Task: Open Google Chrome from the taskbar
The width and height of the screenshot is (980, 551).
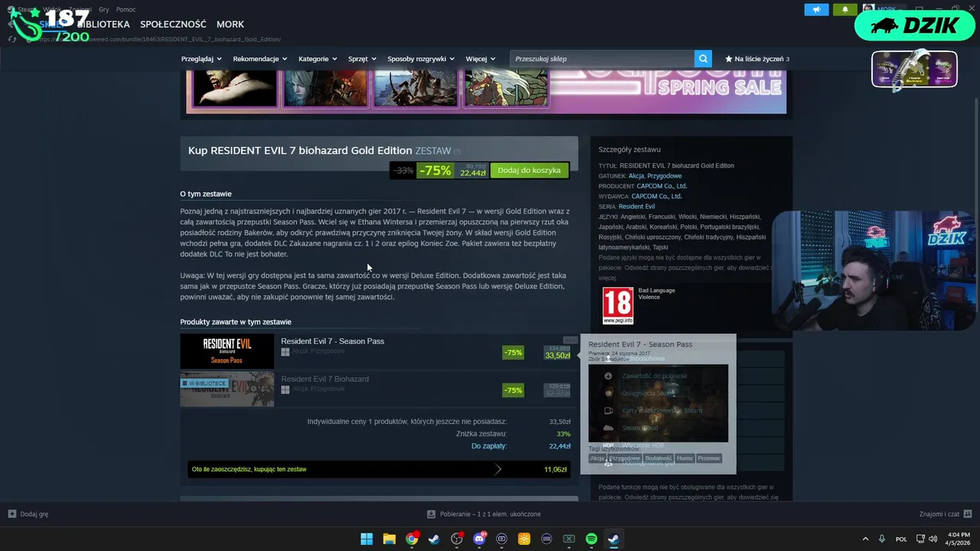Action: pos(412,539)
